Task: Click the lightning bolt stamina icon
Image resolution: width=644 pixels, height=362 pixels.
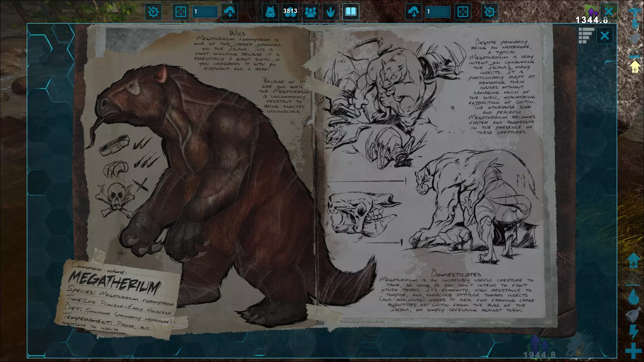Action: [633, 332]
